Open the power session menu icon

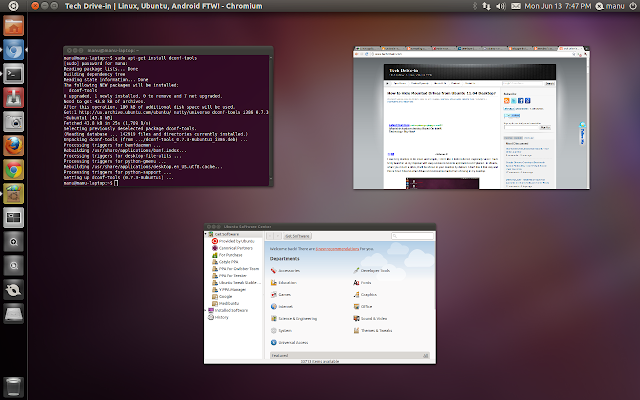(x=633, y=6)
